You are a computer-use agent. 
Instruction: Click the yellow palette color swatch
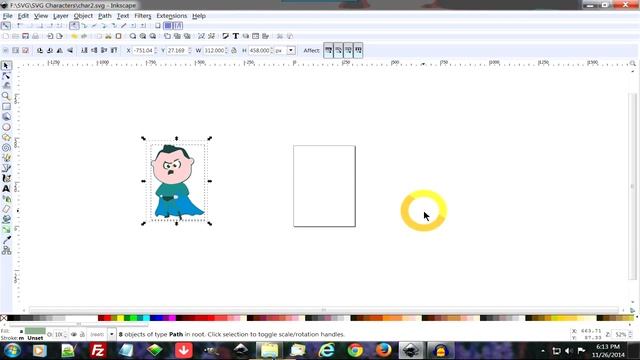pos(120,318)
